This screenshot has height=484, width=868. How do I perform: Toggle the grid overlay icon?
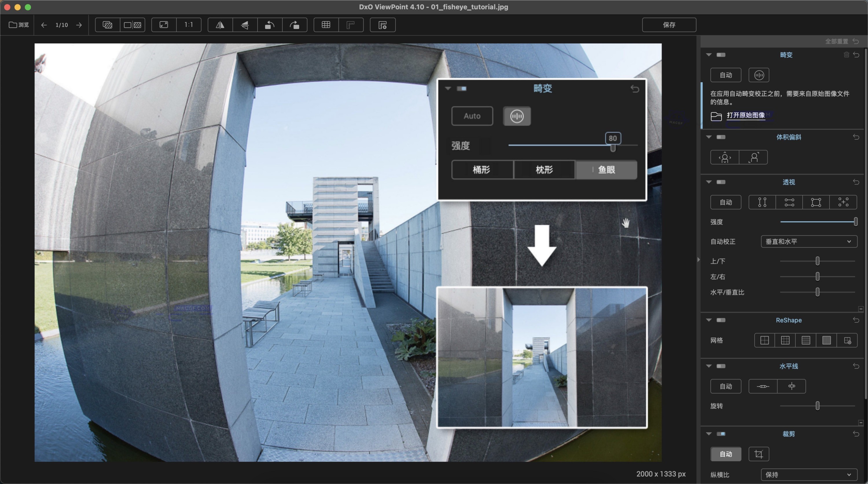(326, 25)
